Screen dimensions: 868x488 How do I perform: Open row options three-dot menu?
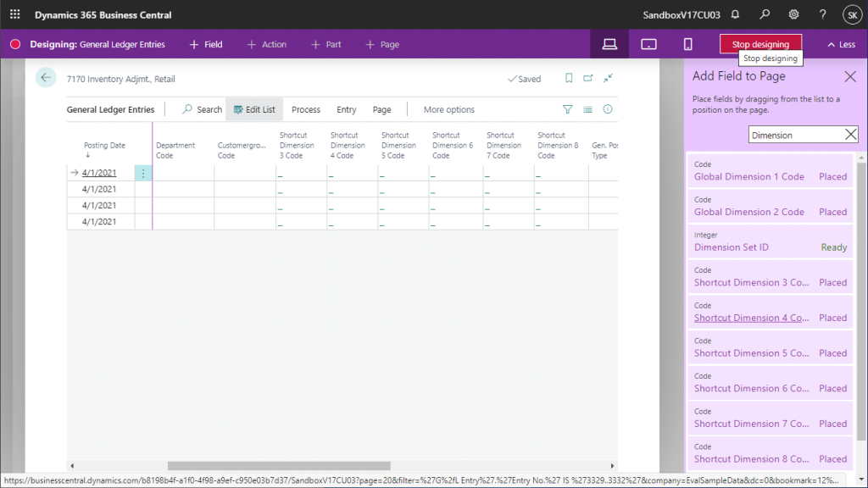coord(143,173)
